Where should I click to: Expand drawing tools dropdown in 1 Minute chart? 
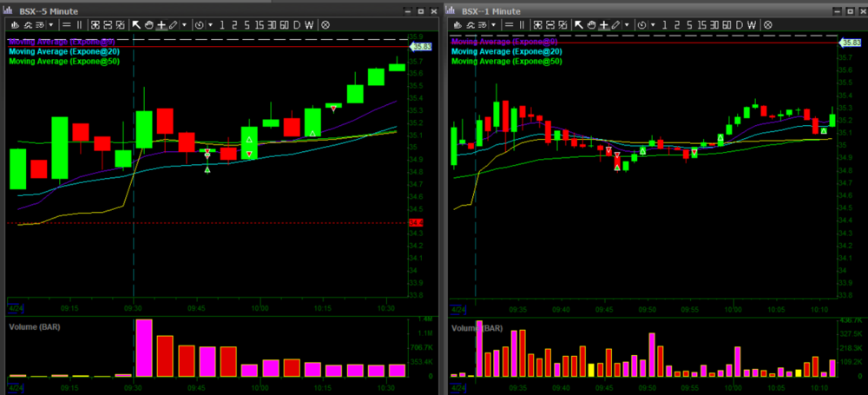click(628, 25)
